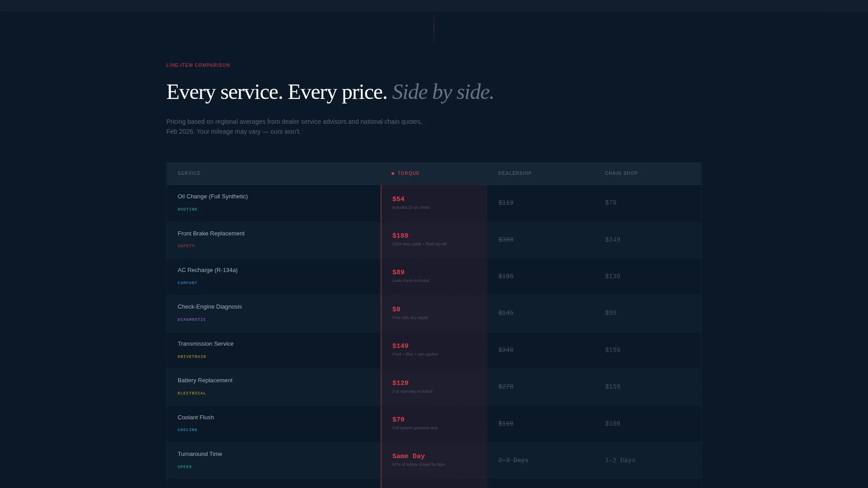Click the LINE-ITEM COMPARISON label
This screenshot has height=488, width=868.
point(198,66)
